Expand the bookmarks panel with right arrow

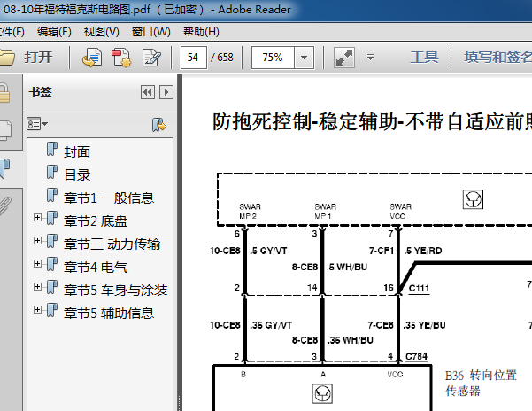(166, 92)
